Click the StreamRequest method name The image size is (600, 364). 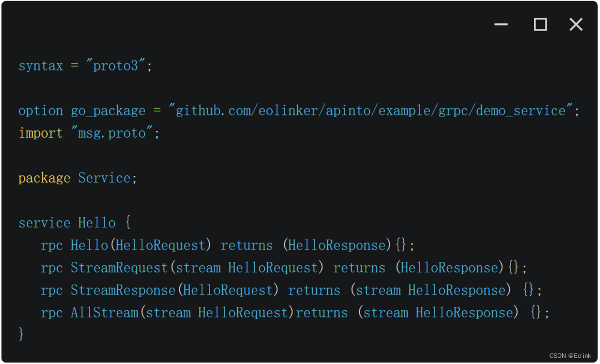[119, 268]
